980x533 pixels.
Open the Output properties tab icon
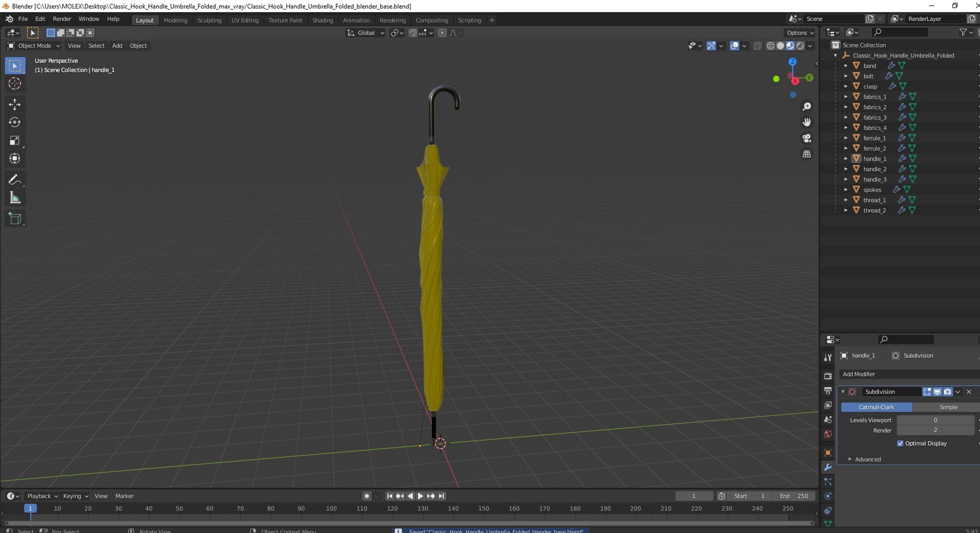(x=828, y=391)
